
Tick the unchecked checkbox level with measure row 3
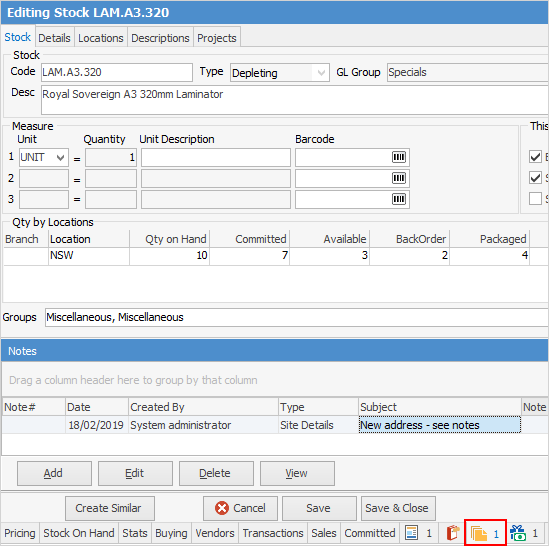coord(535,199)
